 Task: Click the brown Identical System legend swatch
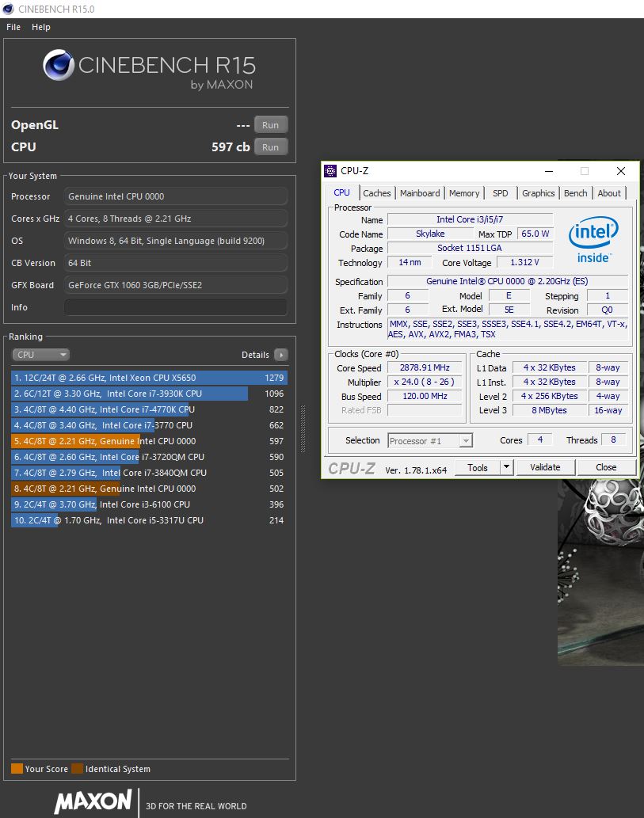tap(78, 768)
